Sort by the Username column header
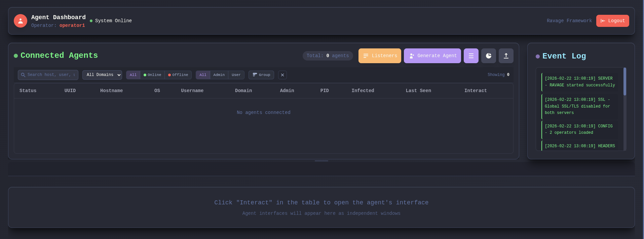Image resolution: width=644 pixels, height=239 pixels. [192, 91]
